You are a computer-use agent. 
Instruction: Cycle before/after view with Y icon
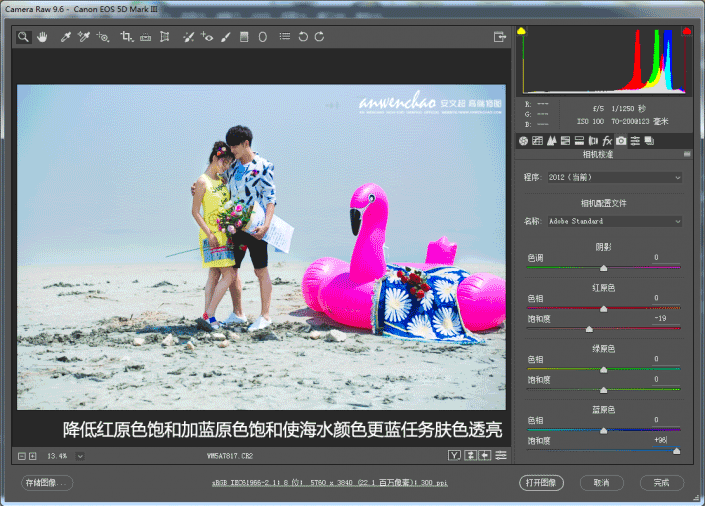pyautogui.click(x=454, y=456)
